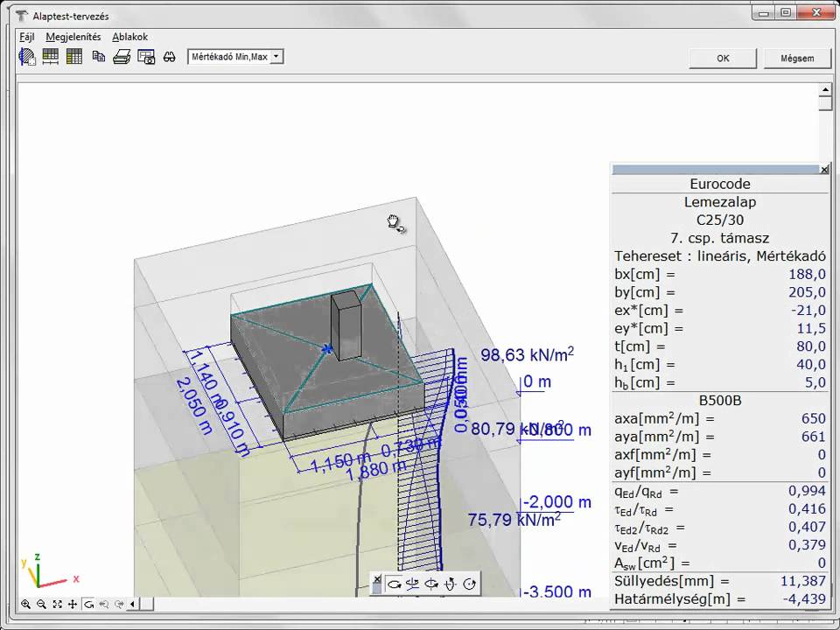Open the foundation design parameters icon
840x630 pixels.
(x=27, y=56)
